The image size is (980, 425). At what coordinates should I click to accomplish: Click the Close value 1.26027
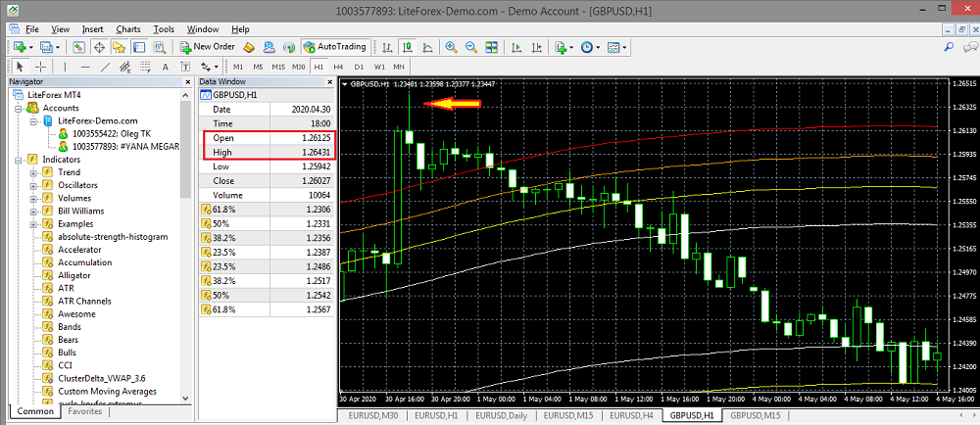pos(315,181)
